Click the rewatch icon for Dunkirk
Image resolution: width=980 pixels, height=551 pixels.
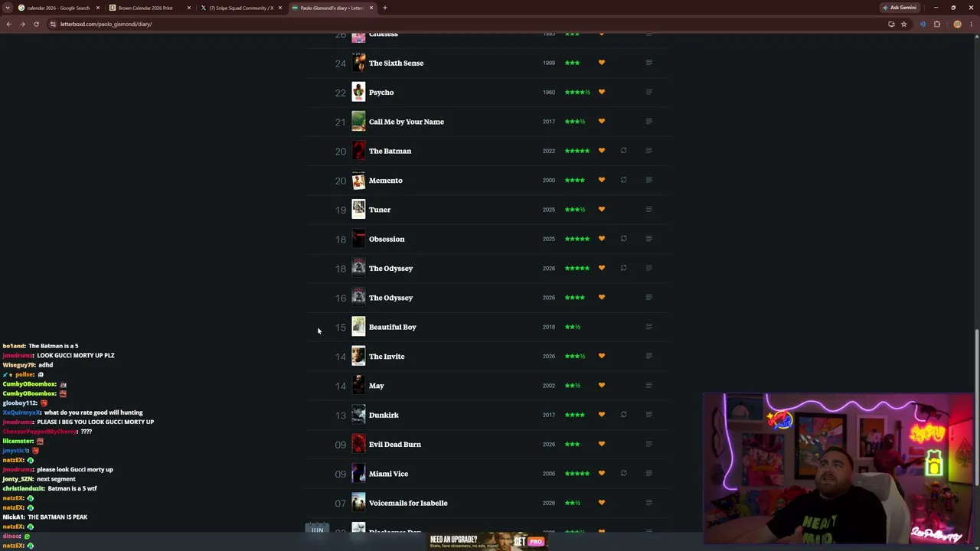(623, 415)
